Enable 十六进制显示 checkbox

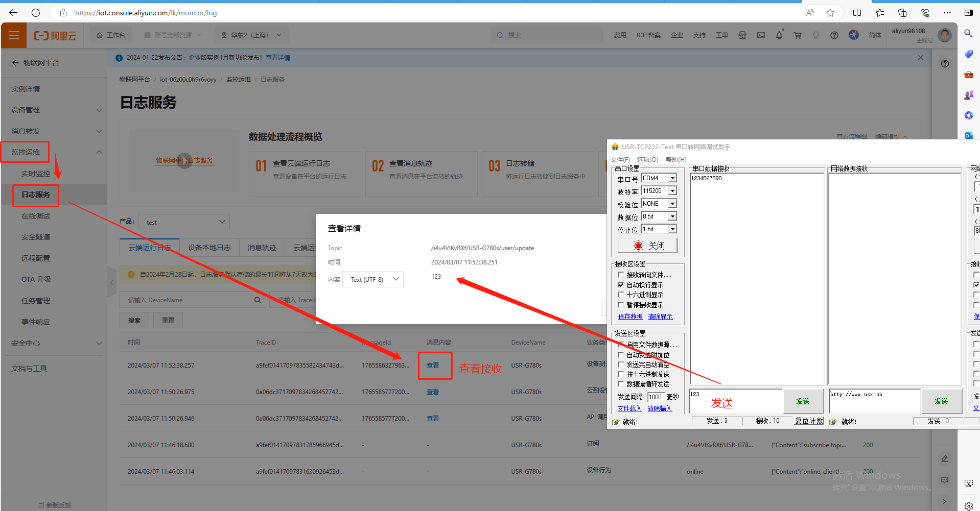[x=621, y=295]
